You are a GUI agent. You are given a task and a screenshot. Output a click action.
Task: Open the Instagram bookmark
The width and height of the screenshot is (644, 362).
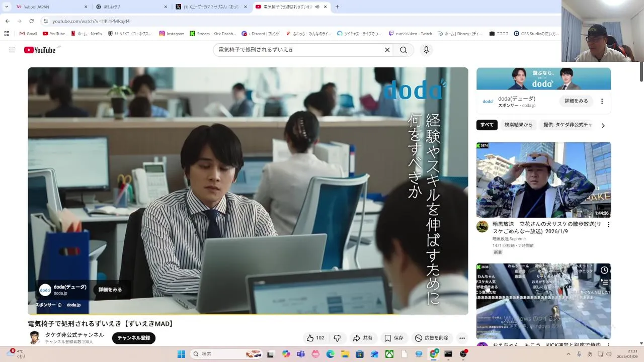172,34
